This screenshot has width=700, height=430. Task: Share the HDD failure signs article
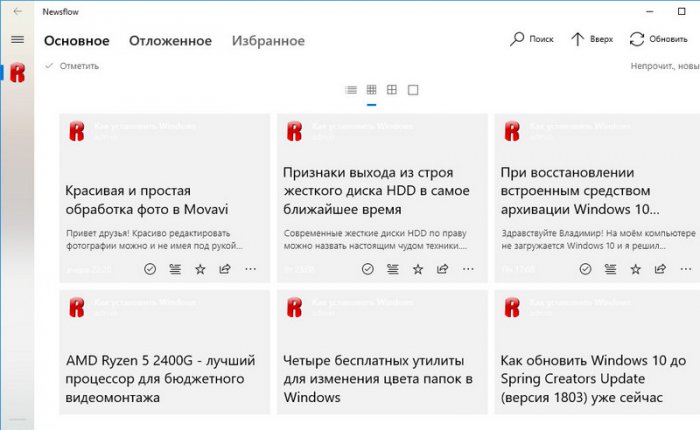click(x=443, y=269)
